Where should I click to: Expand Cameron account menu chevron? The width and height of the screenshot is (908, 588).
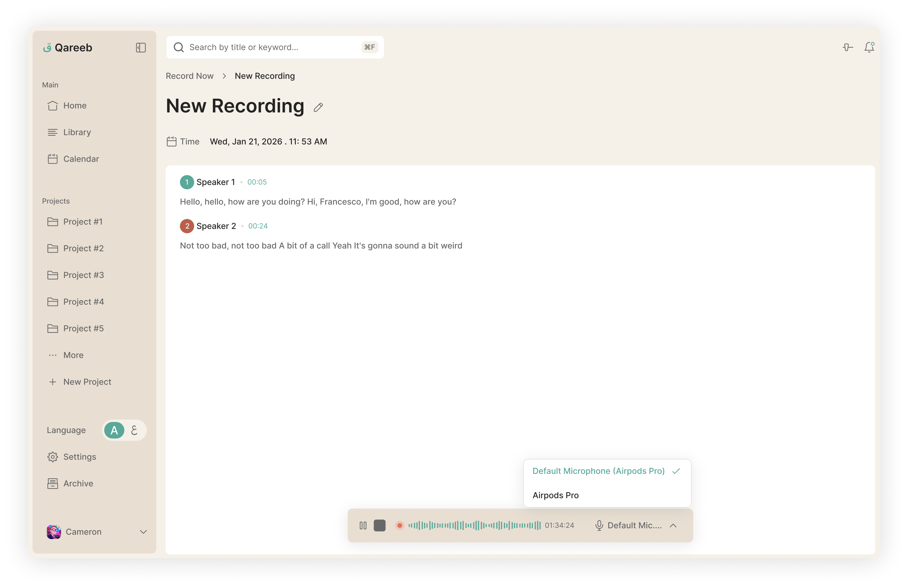point(143,532)
